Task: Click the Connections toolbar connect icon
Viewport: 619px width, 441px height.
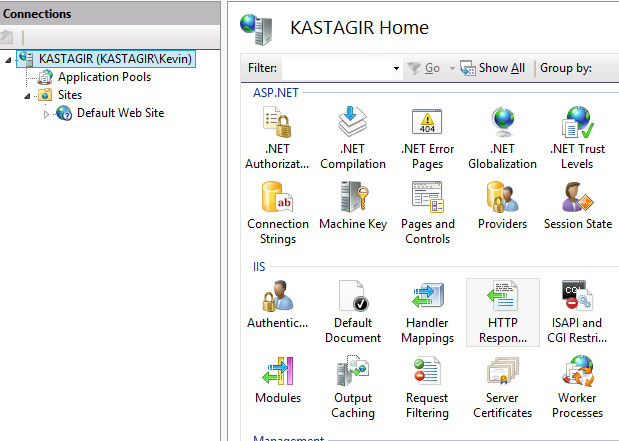Action: pyautogui.click(x=7, y=37)
